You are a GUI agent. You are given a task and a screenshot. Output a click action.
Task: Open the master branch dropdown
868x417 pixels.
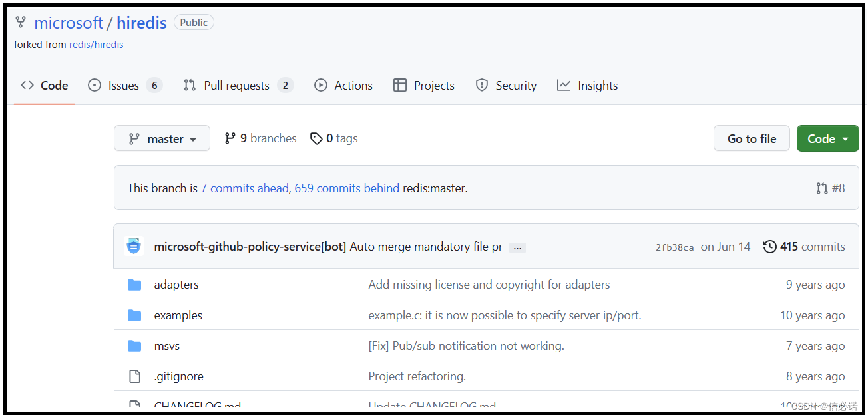point(162,138)
